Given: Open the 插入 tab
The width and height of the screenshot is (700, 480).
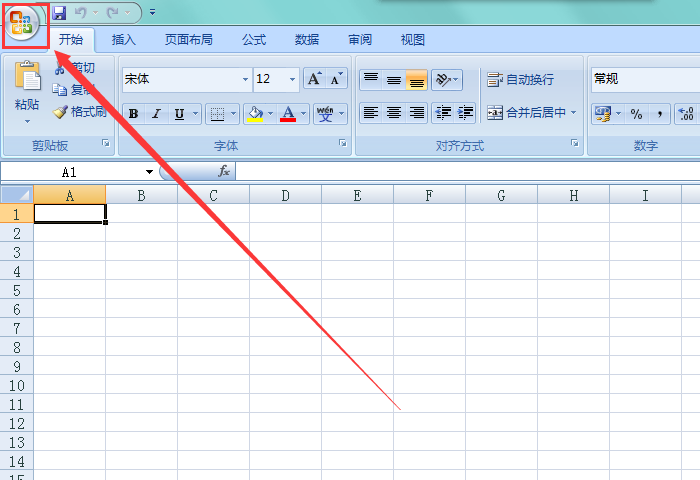Looking at the screenshot, I should tap(124, 40).
